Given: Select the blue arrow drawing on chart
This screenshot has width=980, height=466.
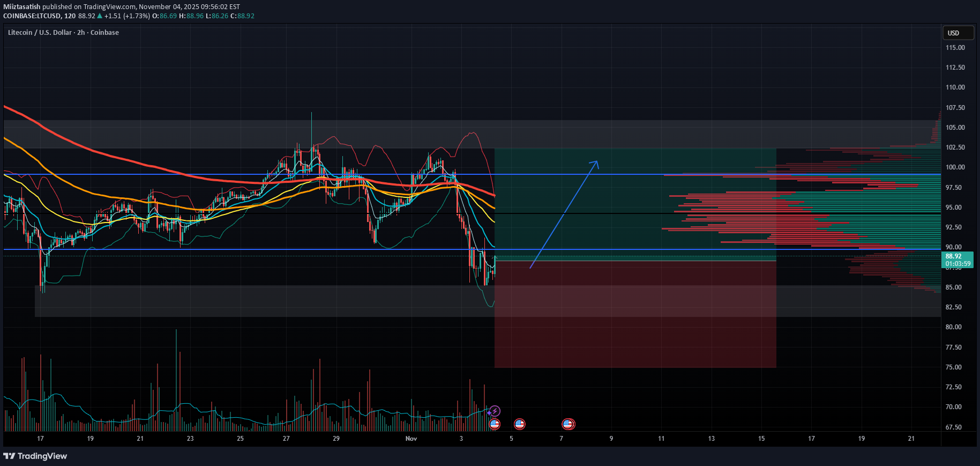Looking at the screenshot, I should [564, 214].
